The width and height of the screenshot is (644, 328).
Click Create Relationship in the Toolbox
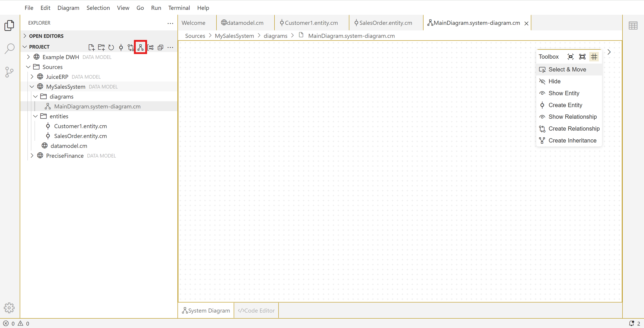574,129
